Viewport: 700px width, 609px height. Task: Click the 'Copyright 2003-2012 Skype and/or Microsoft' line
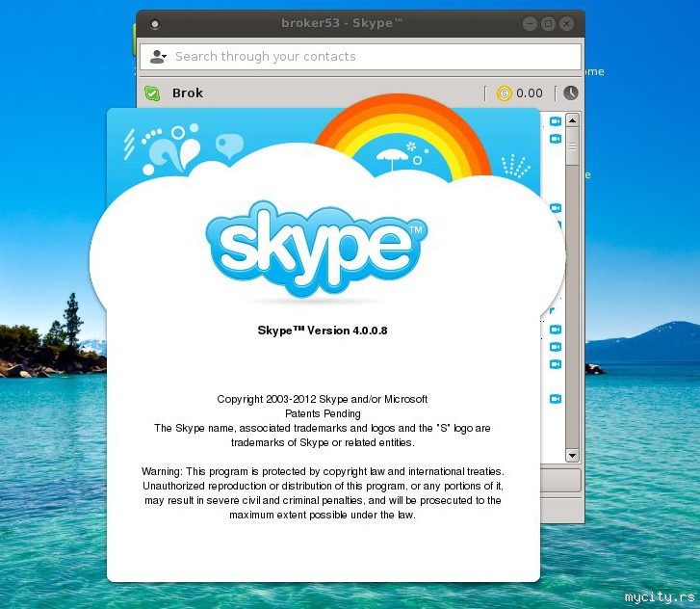(323, 399)
